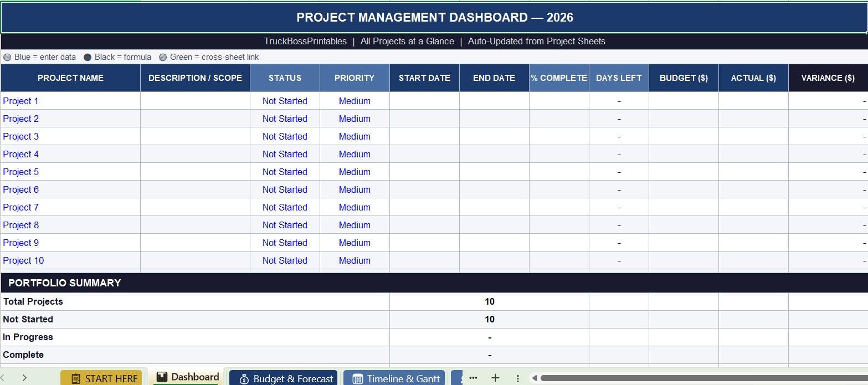
Task: Click the horizontal scrollbar left arrow
Action: tap(535, 378)
